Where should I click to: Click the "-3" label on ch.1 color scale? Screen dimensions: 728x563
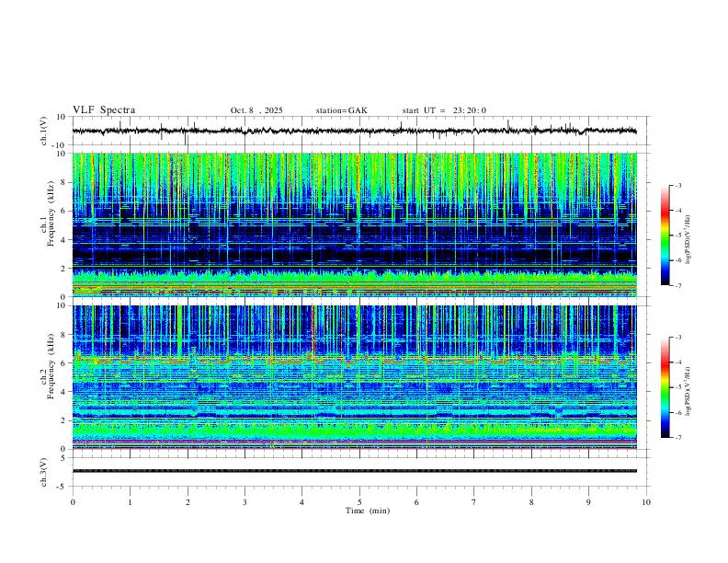(677, 185)
